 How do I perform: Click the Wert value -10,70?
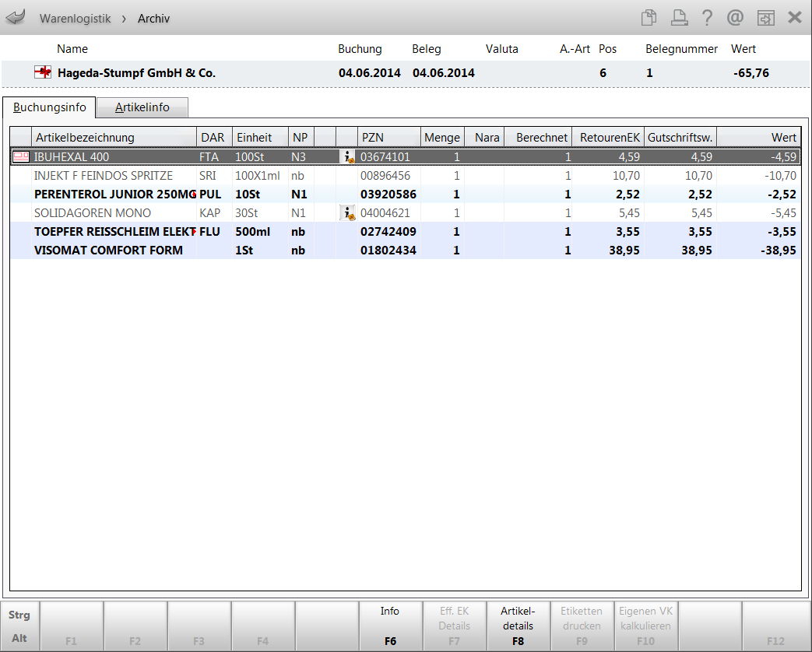[x=780, y=175]
